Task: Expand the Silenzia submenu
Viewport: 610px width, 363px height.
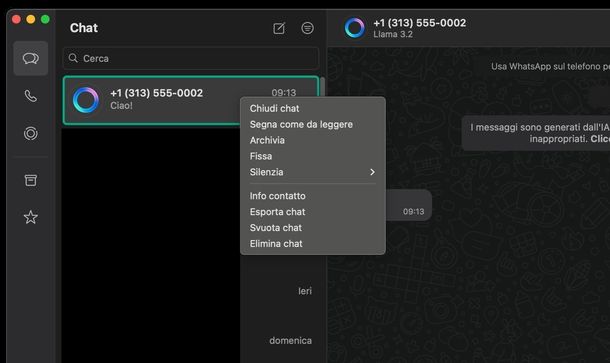Action: pos(313,172)
